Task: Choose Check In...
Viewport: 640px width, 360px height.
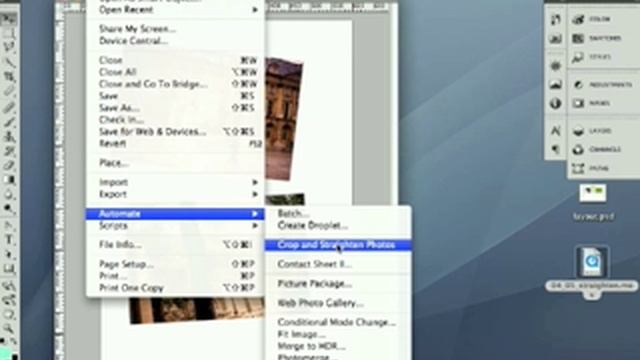Action: pos(175,120)
